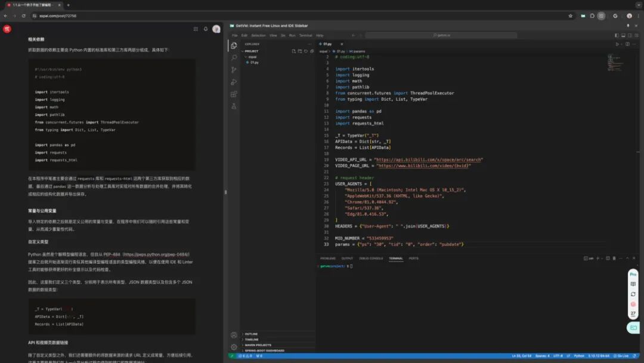Run the Python file from editor toolbar

click(x=617, y=44)
